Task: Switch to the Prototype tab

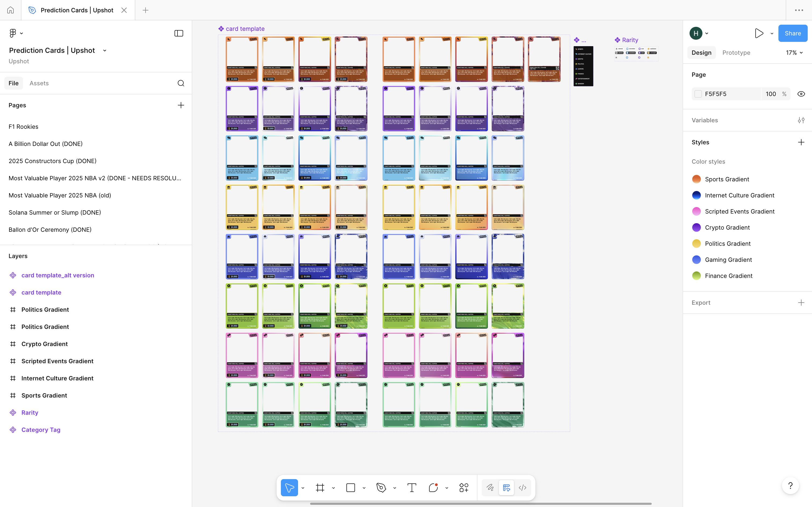Action: point(736,53)
